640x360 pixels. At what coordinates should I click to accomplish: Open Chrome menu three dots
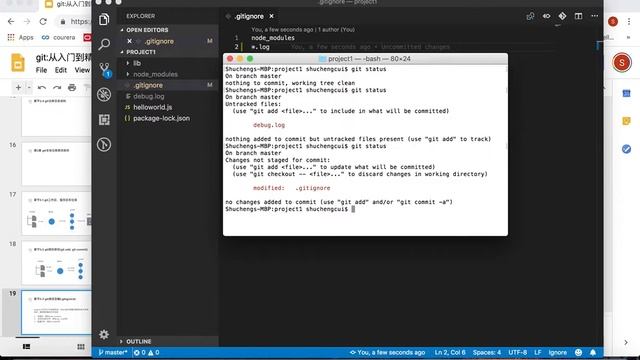point(629,21)
